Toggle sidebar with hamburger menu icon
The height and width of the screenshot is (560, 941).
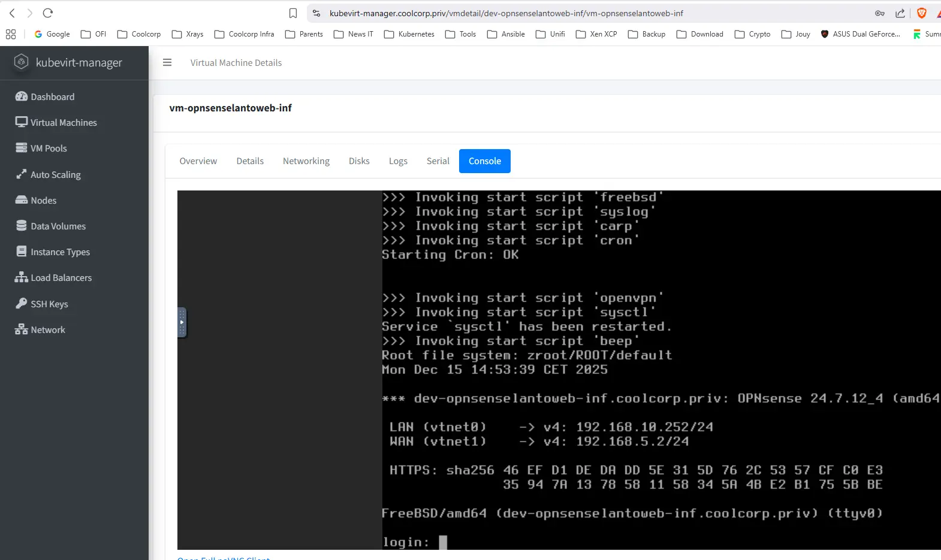167,62
